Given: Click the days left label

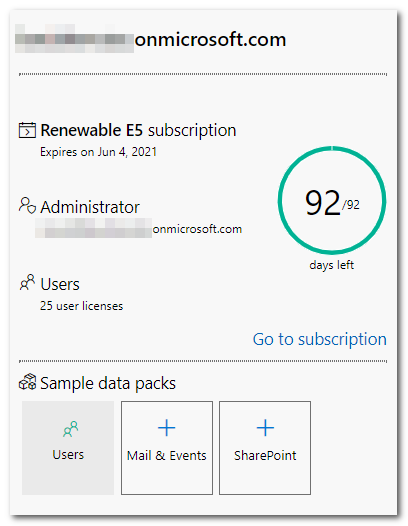Looking at the screenshot, I should point(332,265).
